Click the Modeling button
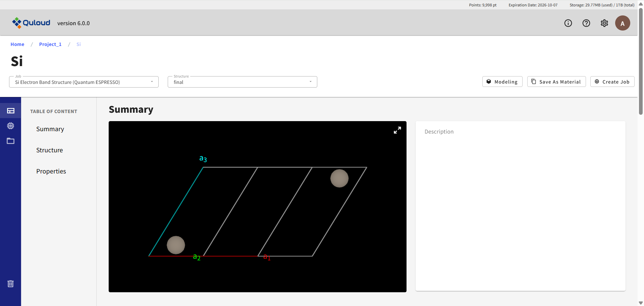The image size is (644, 306). pyautogui.click(x=502, y=82)
